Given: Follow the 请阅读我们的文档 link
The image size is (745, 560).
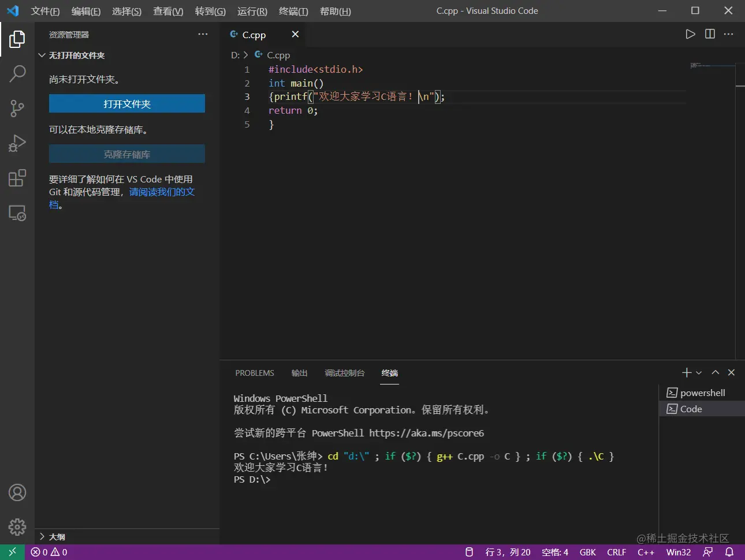Looking at the screenshot, I should [x=162, y=192].
